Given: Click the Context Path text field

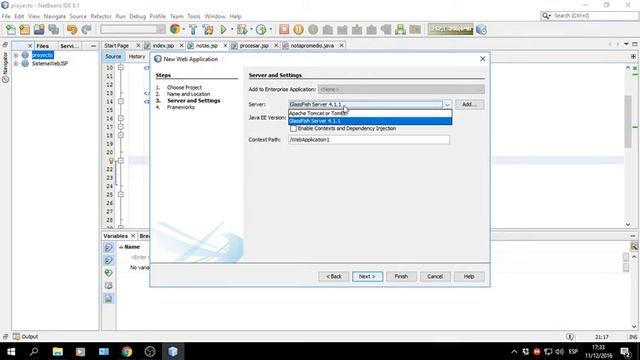Looking at the screenshot, I should point(369,140).
